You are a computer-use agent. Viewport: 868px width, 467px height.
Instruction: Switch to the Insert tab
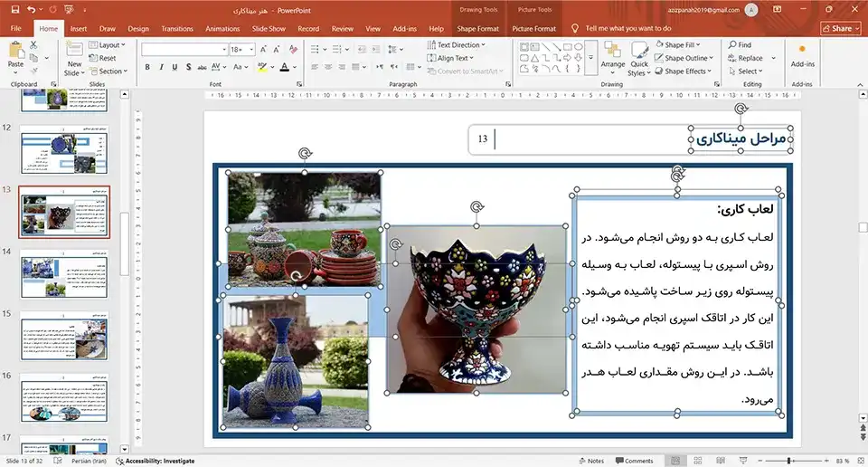click(79, 28)
